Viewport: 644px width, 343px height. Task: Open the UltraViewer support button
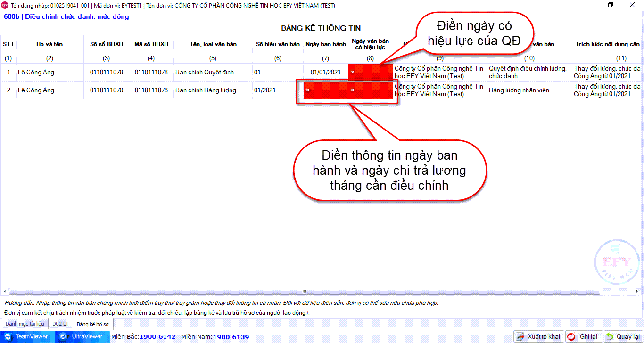[82, 336]
